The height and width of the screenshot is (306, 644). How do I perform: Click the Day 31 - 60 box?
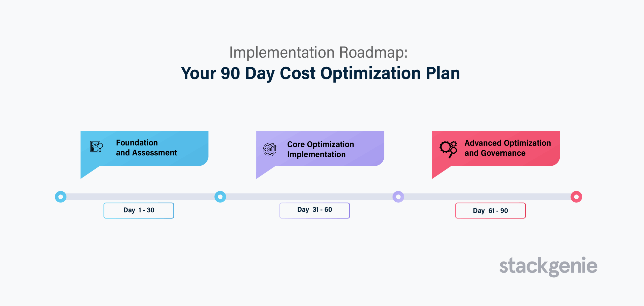tap(314, 210)
